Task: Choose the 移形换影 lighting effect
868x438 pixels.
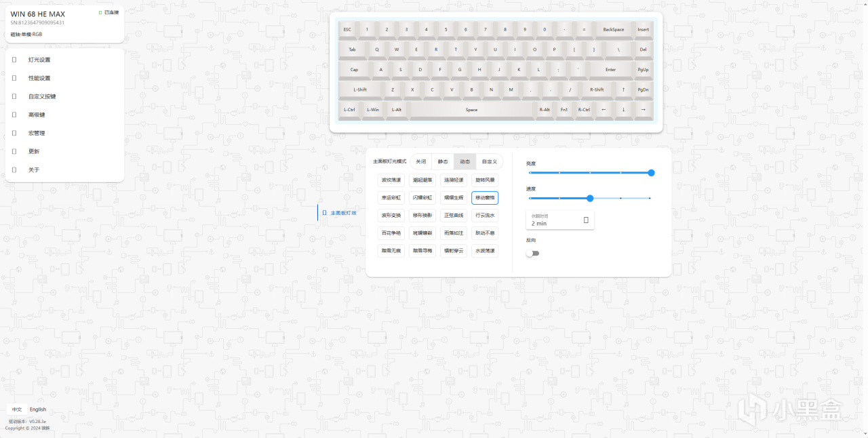Action: pos(422,216)
